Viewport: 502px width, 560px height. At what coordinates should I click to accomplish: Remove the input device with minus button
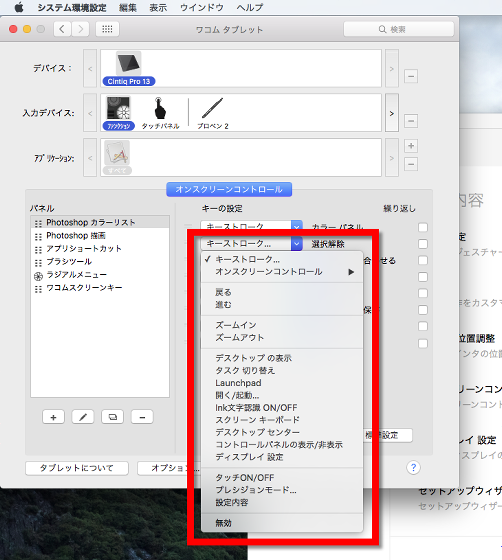[x=411, y=121]
